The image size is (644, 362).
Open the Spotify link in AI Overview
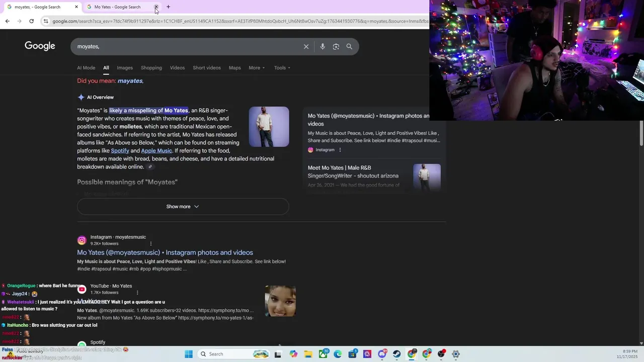120,151
